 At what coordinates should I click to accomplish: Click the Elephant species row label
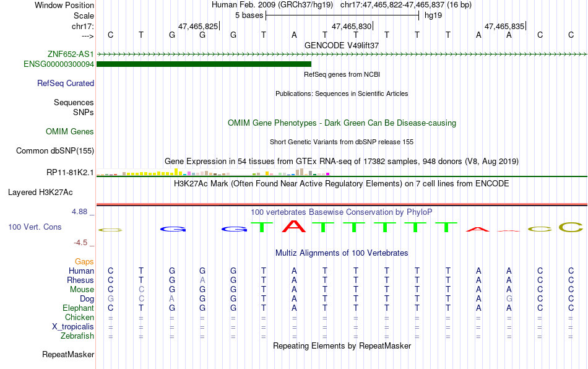[x=79, y=308]
